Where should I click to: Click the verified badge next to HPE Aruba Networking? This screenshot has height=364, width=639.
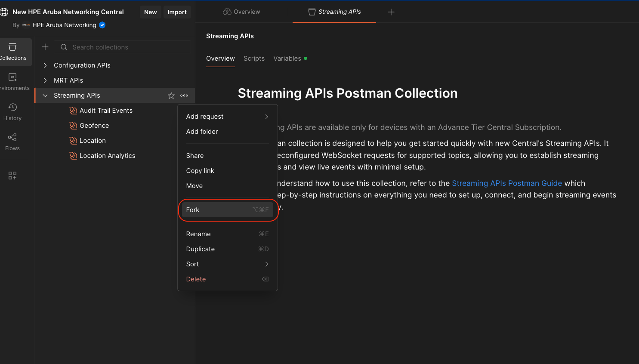pos(102,25)
